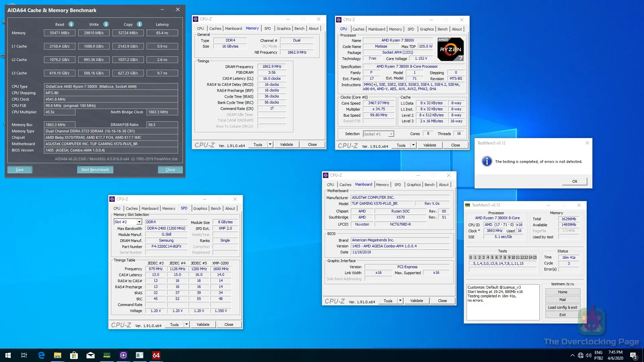Start Benchmark in AIDA64

[x=95, y=170]
